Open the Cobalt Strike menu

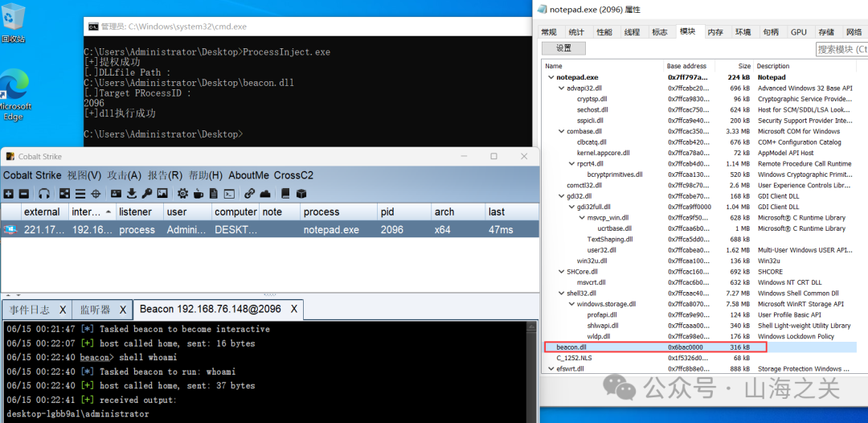point(33,175)
